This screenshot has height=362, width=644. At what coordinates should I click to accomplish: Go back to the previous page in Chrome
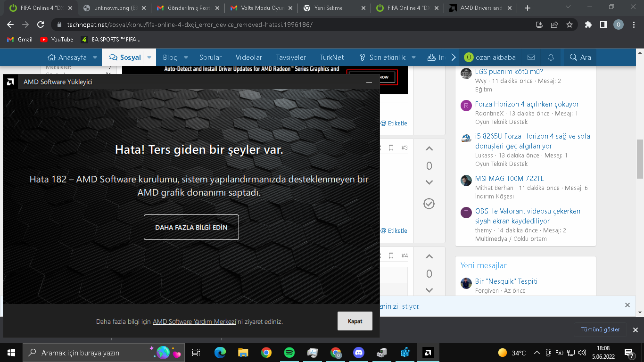[x=10, y=25]
